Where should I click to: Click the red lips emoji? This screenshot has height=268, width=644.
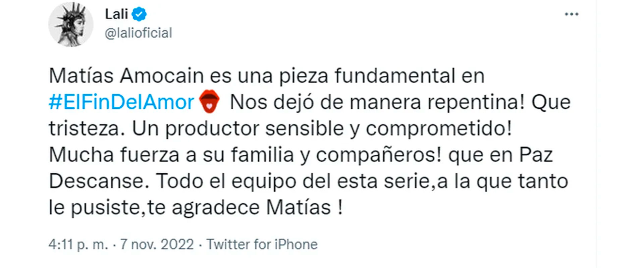click(209, 101)
